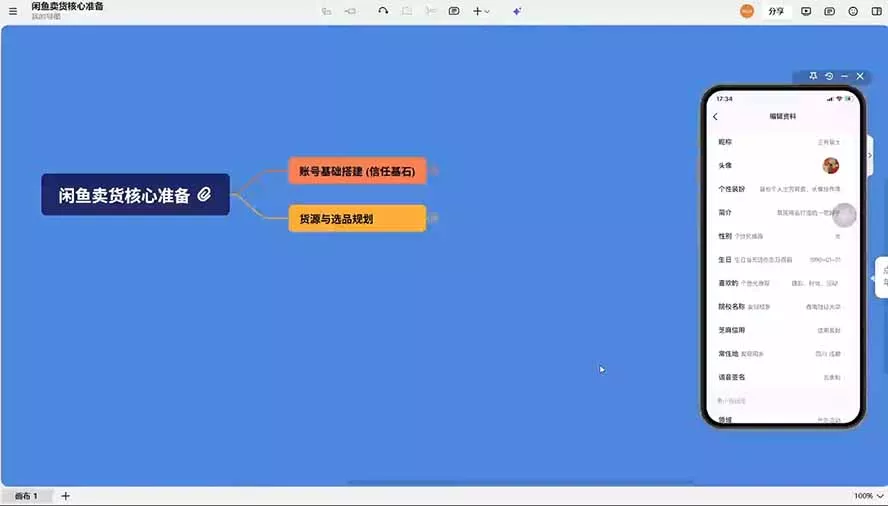Tap the 语音签名 row in phone
This screenshot has height=506, width=888.
[783, 377]
